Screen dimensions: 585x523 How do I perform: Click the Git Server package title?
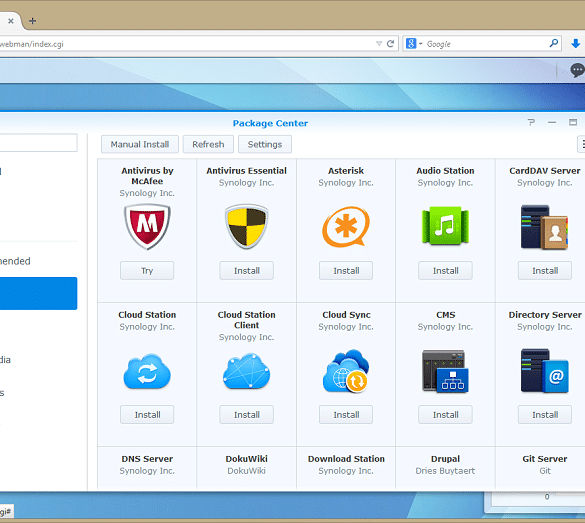pyautogui.click(x=545, y=458)
